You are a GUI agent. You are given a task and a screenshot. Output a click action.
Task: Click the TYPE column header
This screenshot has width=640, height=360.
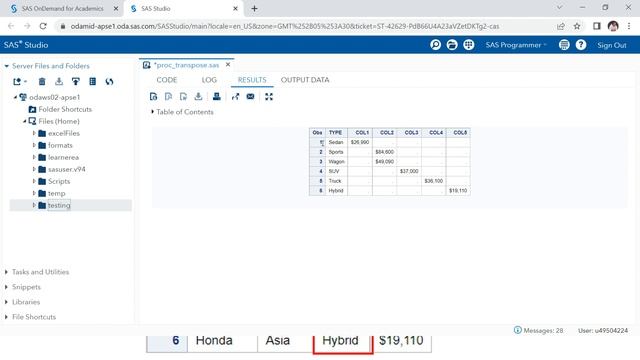point(336,133)
